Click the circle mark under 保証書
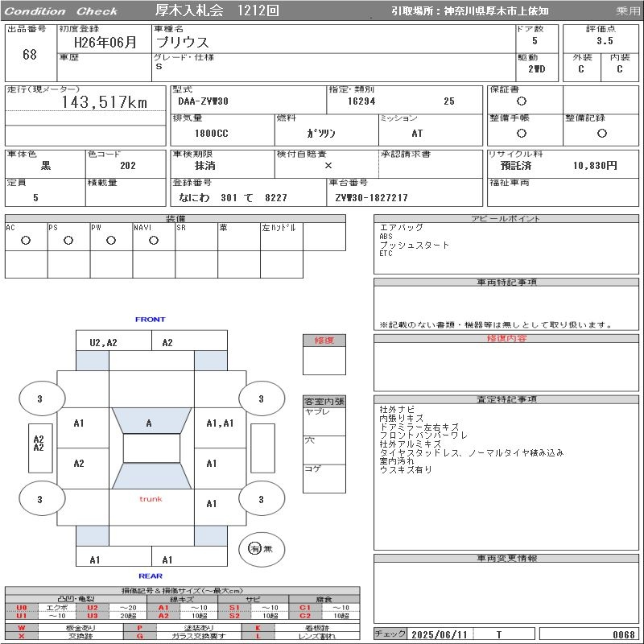 click(522, 101)
